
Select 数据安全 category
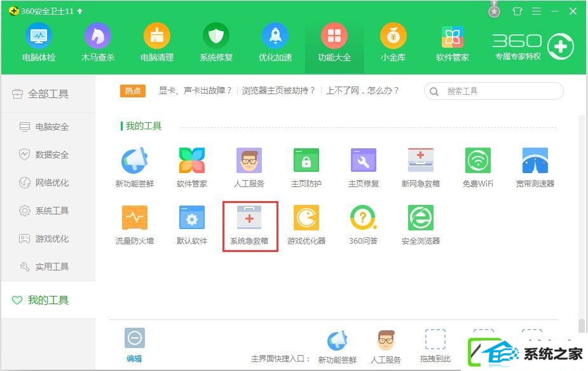(x=48, y=155)
